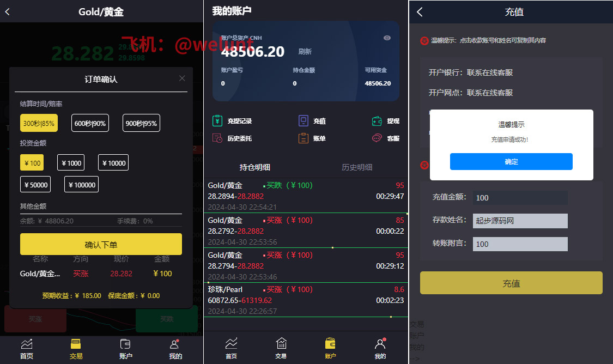Image resolution: width=613 pixels, height=364 pixels.
Task: Click the 转账附言 input field
Action: (x=520, y=244)
